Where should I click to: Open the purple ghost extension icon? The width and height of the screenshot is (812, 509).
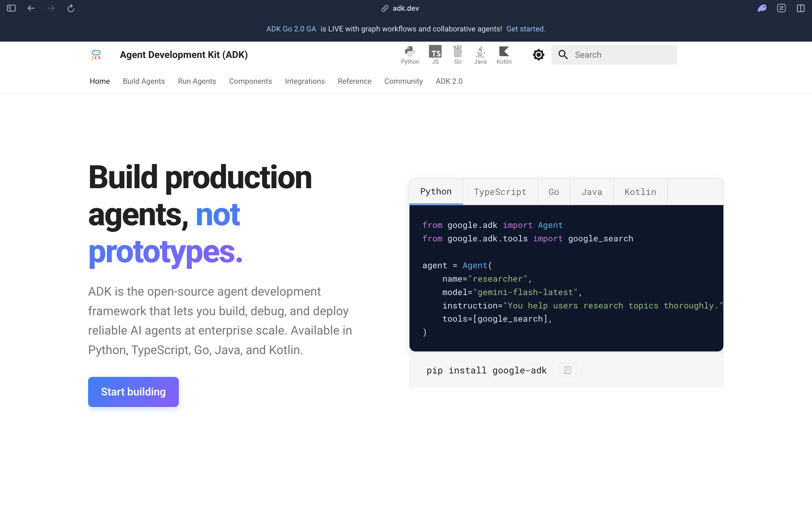point(762,8)
